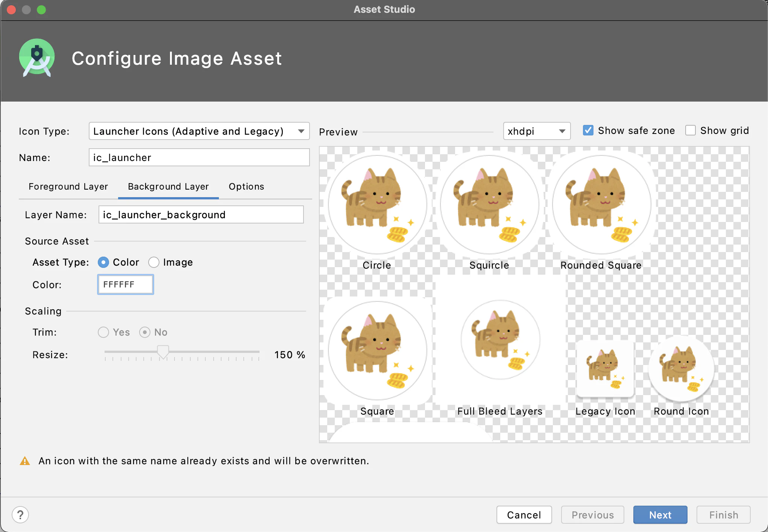
Task: Select the Square icon preview
Action: 377,350
